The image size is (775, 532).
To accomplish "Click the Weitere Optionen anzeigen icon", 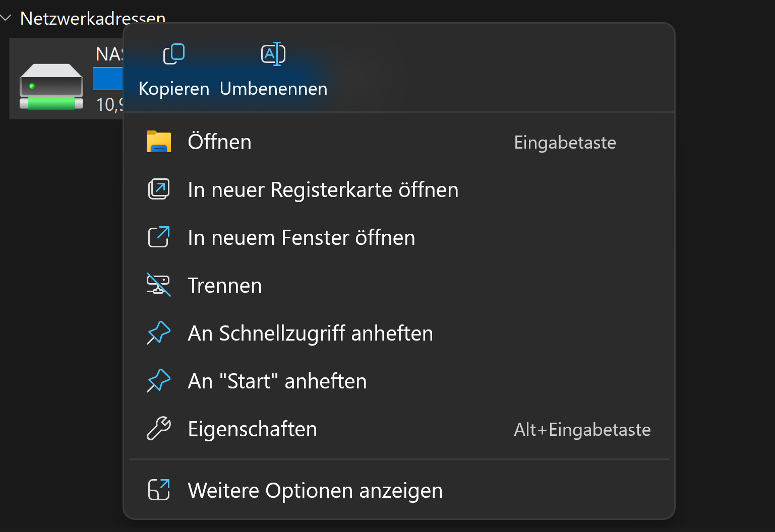I will [x=159, y=490].
